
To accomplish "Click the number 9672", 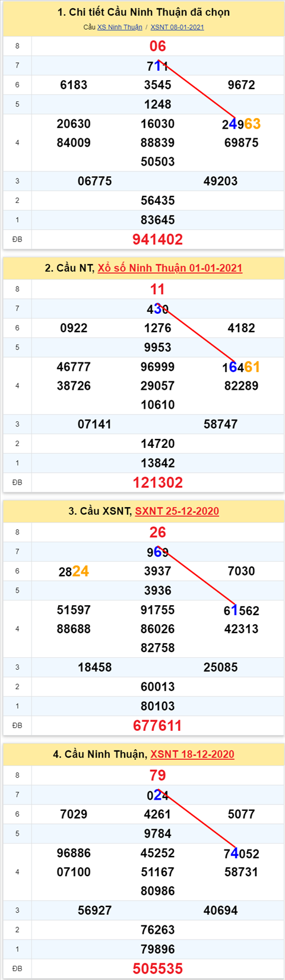I will (242, 85).
